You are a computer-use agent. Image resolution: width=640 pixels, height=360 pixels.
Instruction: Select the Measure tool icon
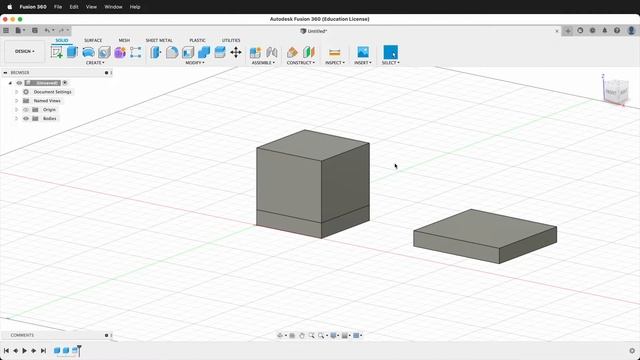335,53
